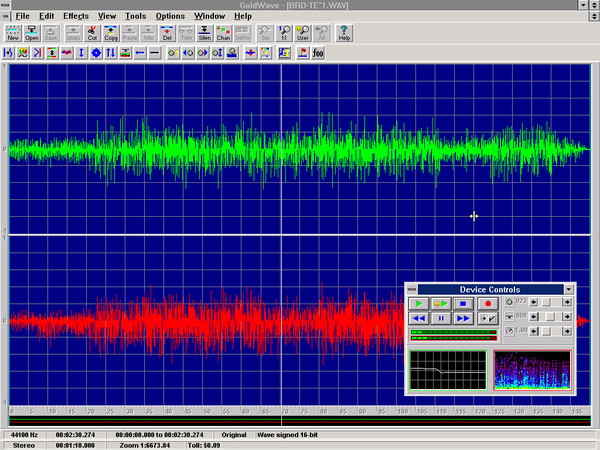Click the colorful face effect icon in second toolbar
Screen dimensions: 600x450
coord(23,53)
